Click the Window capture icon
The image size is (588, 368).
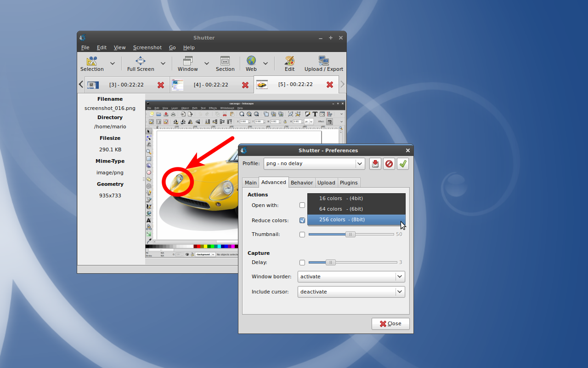[x=187, y=61]
